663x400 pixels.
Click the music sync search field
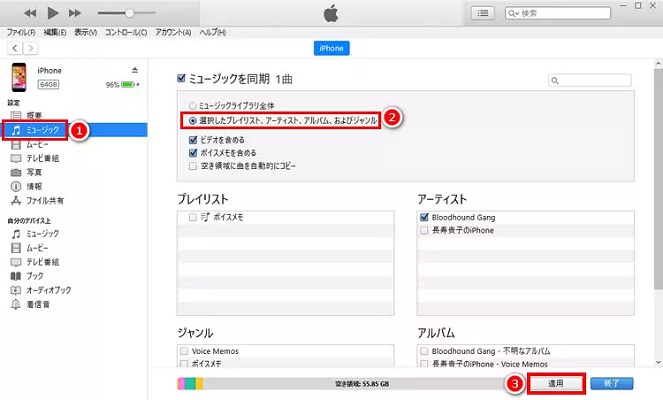(x=590, y=80)
